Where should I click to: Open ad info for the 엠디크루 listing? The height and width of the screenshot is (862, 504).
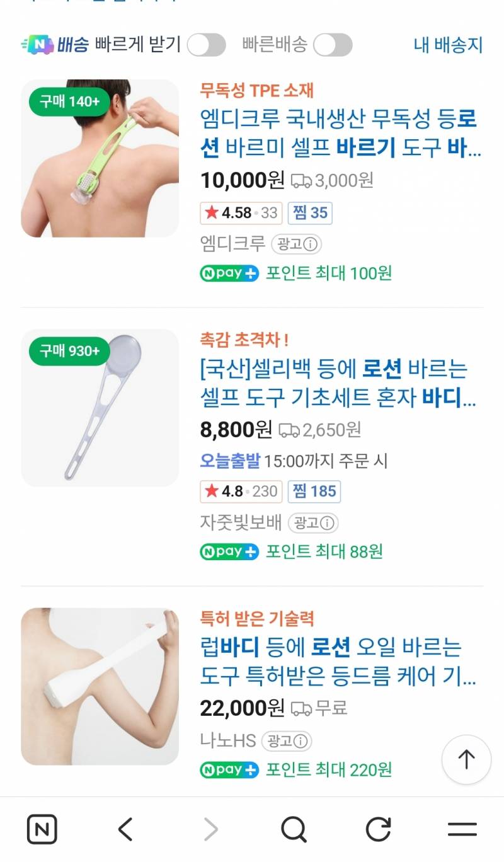[x=296, y=243]
